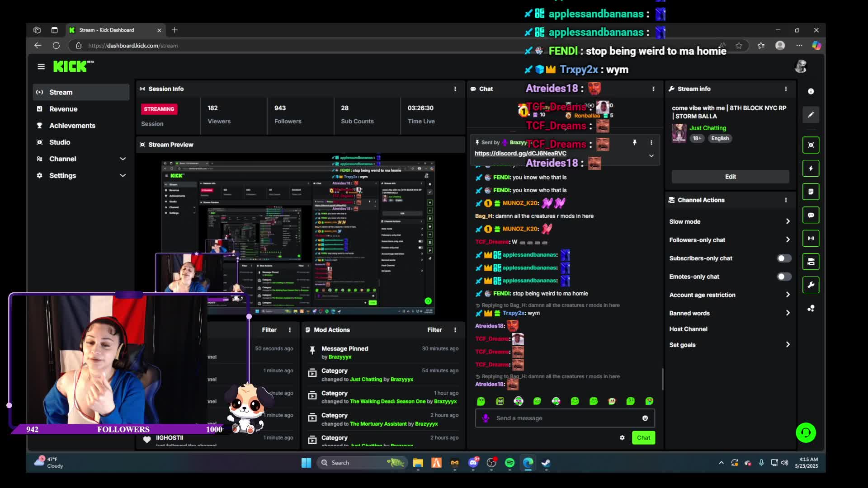Screen dimensions: 868x488
Task: Click the broadcast signal icon in right toolbar
Action: [811, 238]
